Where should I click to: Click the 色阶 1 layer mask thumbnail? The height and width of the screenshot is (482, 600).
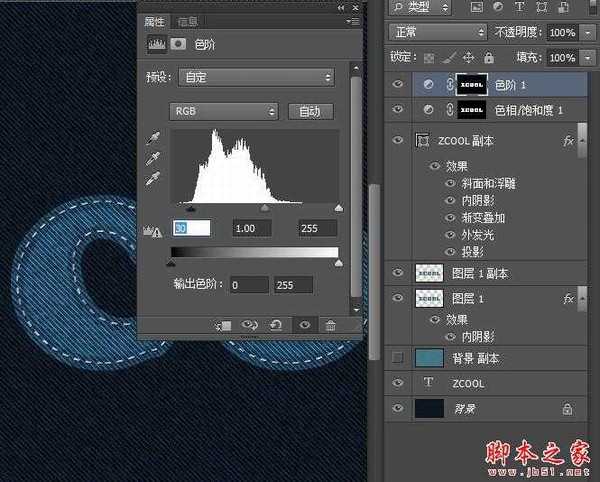pyautogui.click(x=472, y=85)
